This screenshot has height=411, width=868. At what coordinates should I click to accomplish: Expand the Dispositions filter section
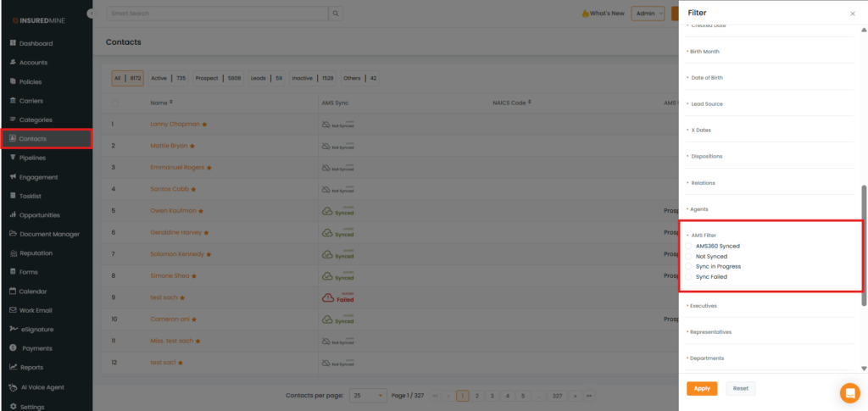pos(706,157)
